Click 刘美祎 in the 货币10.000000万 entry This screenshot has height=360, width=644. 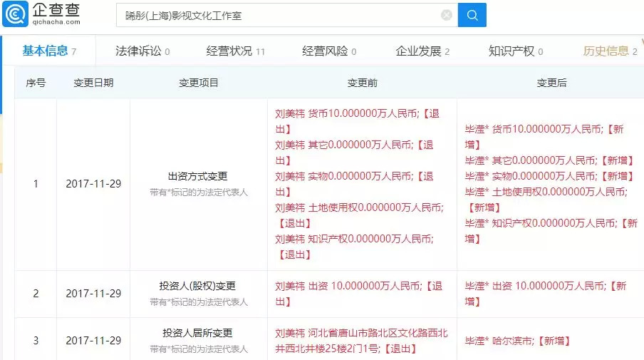(290, 113)
